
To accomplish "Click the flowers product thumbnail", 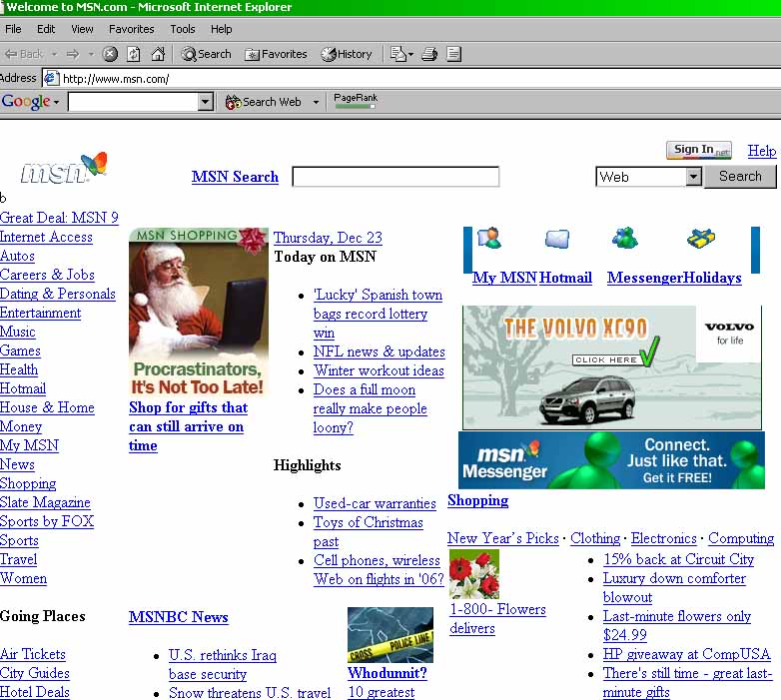I will pos(474,573).
